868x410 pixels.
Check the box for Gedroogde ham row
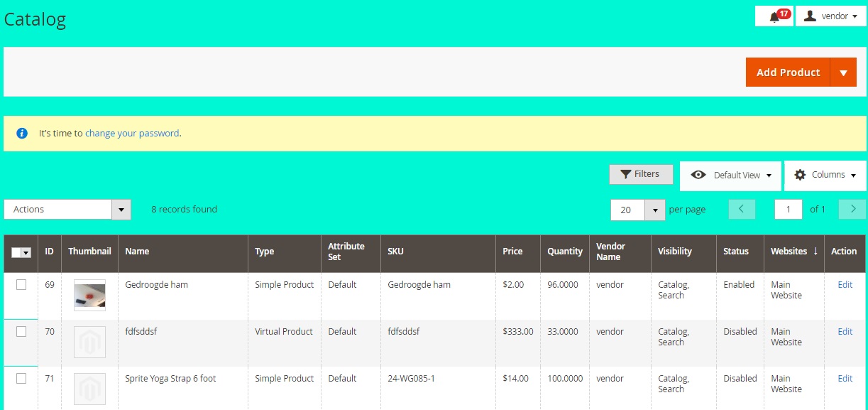21,285
